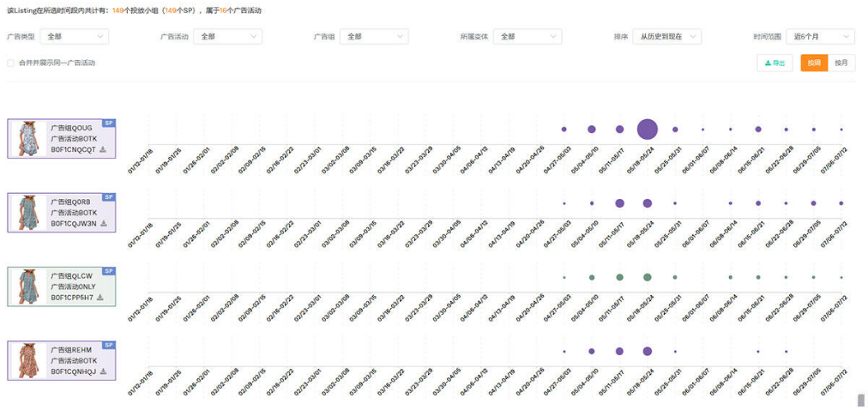Viewport: 868px width, 410px height.
Task: Switch view to 按周 (weekly)
Action: (x=814, y=63)
